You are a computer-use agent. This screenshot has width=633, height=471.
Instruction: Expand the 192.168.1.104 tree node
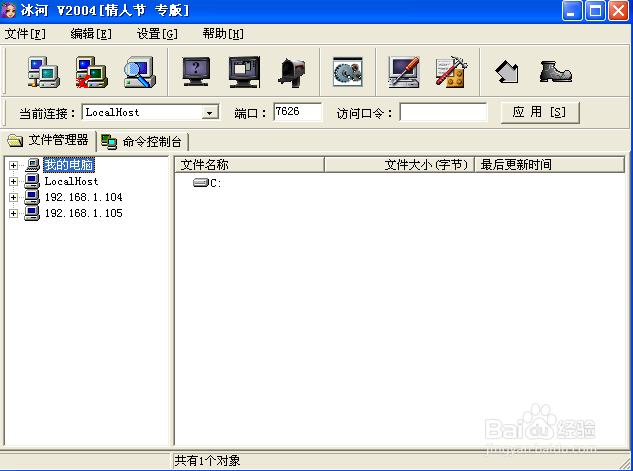click(13, 197)
